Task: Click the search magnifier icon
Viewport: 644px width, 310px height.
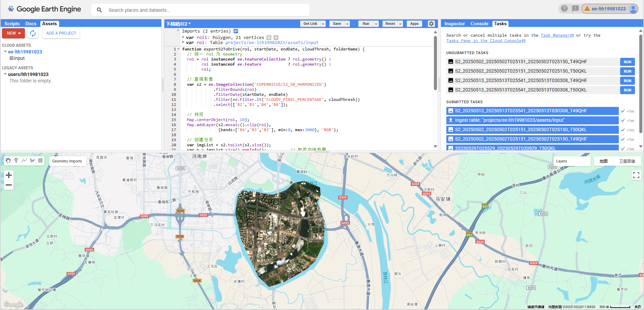Action: [x=99, y=10]
